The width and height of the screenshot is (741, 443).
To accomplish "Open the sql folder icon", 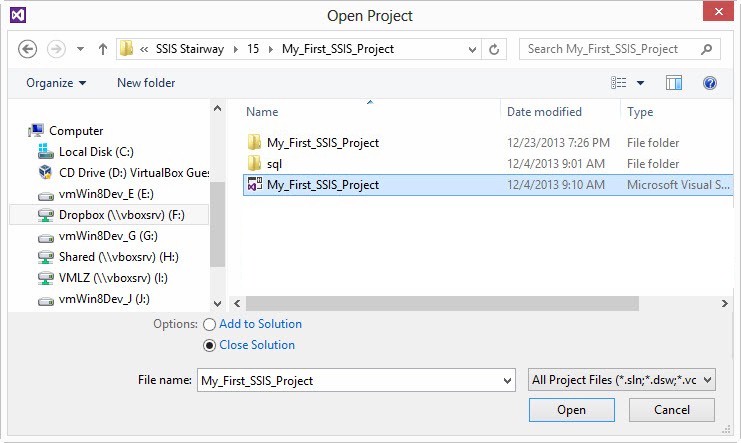I will click(255, 164).
